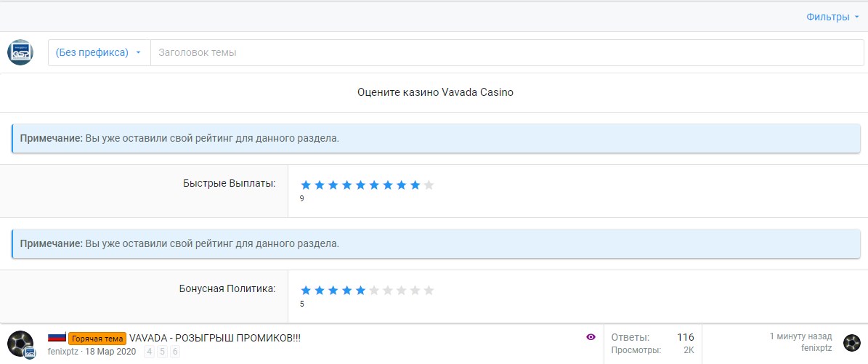868x364 pixels.
Task: Focus the Заголовок темы input field
Action: point(506,52)
